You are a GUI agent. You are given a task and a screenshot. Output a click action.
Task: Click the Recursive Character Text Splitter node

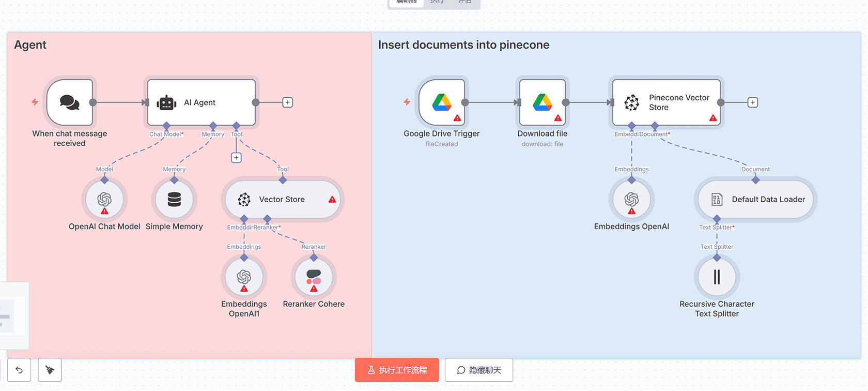pyautogui.click(x=717, y=277)
